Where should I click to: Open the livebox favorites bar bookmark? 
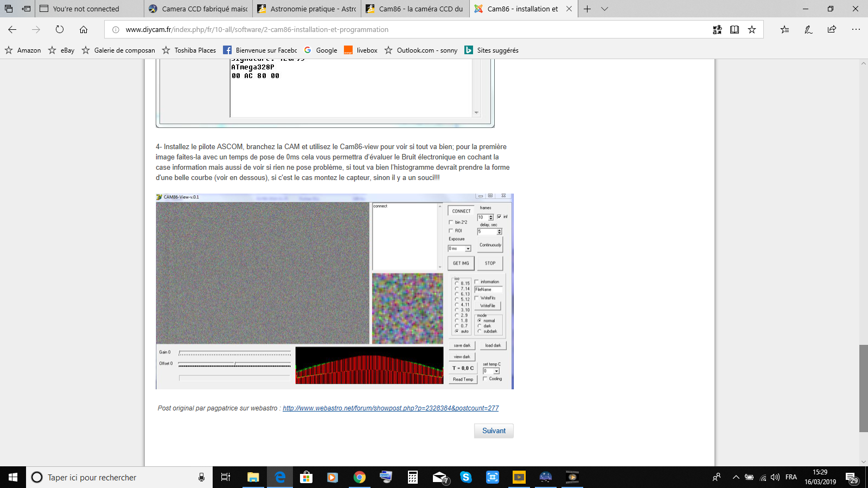click(x=361, y=50)
